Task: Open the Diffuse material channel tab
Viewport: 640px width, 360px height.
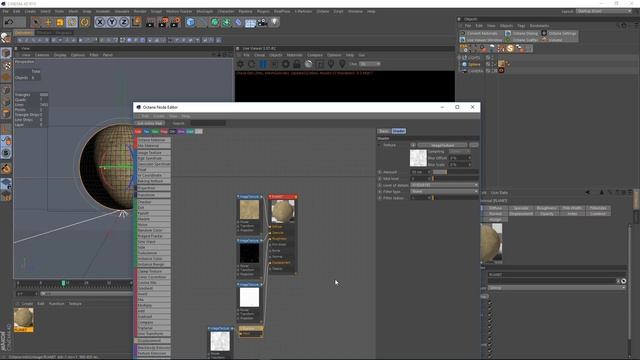Action: tap(495, 208)
